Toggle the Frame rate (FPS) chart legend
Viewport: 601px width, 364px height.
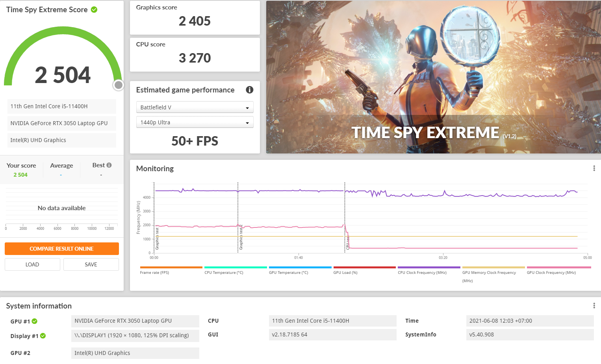(x=154, y=272)
